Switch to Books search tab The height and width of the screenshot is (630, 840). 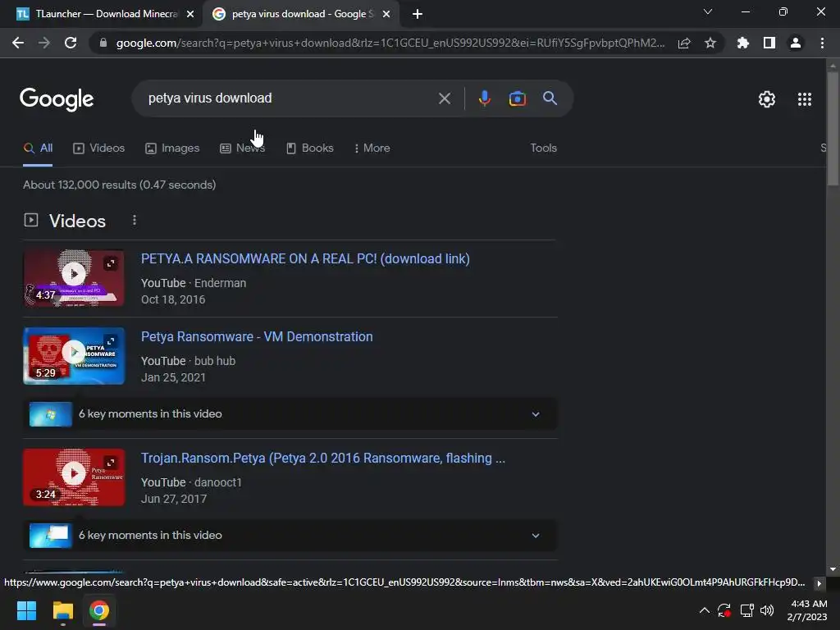click(x=309, y=148)
